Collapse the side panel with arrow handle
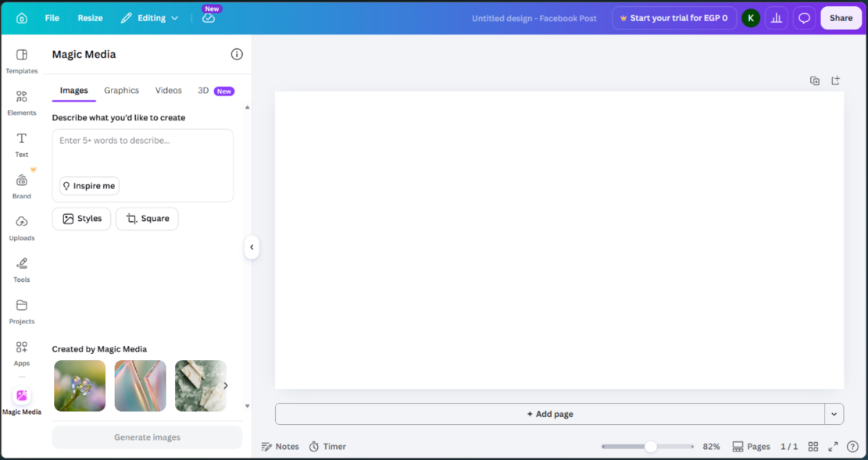Viewport: 868px width, 460px height. coord(252,248)
